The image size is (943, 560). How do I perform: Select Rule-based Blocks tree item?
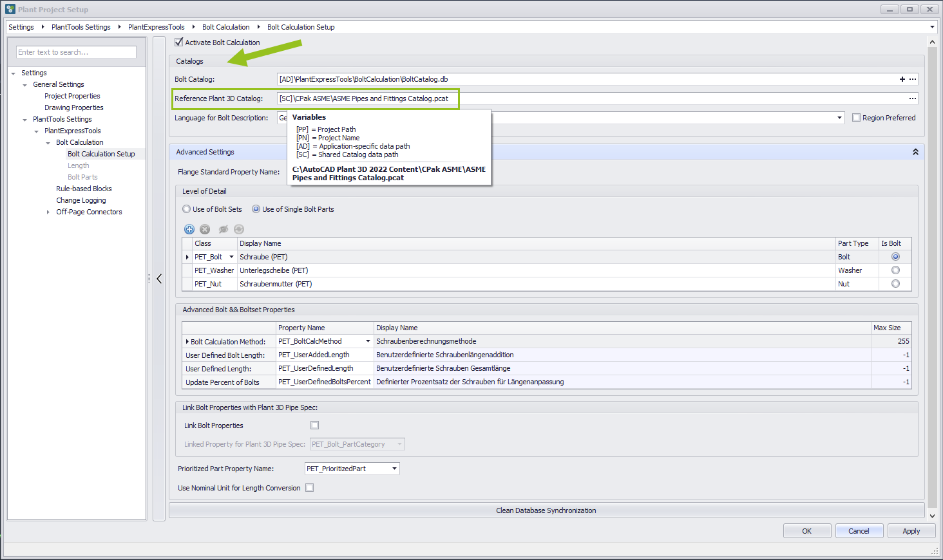point(84,189)
